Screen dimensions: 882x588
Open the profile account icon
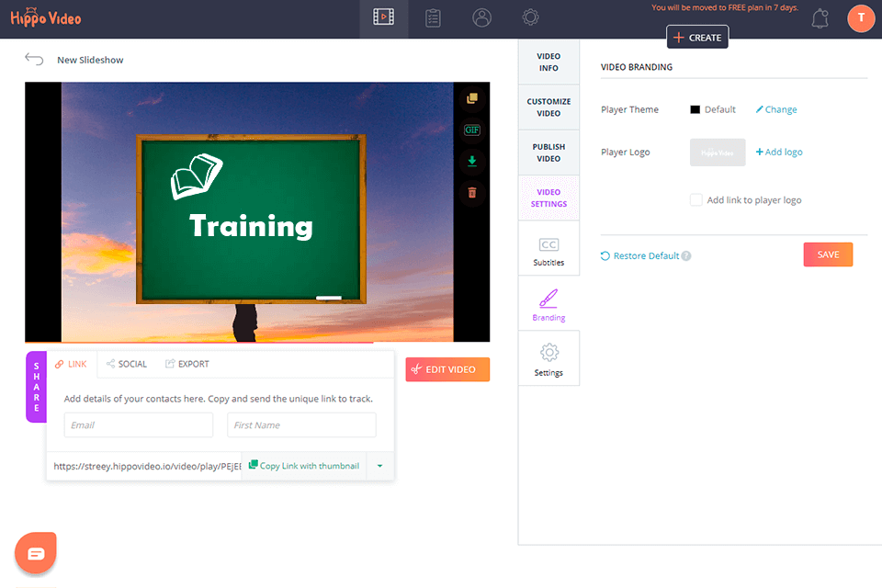[481, 17]
